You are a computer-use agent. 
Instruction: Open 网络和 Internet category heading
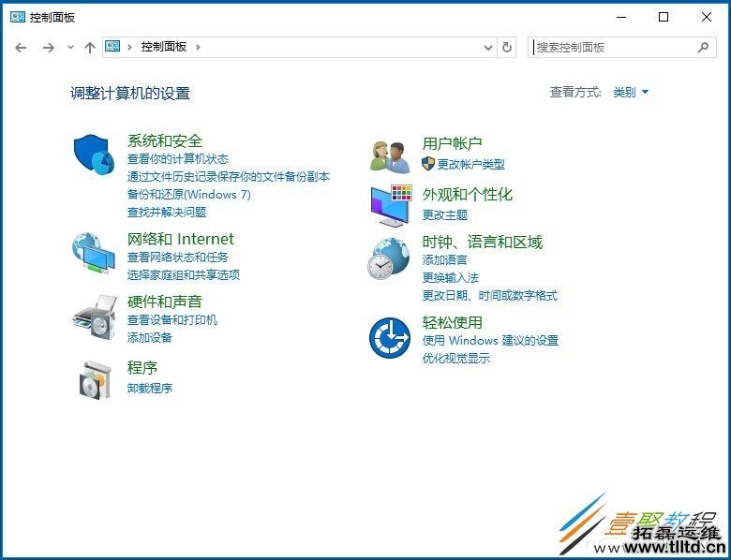181,239
